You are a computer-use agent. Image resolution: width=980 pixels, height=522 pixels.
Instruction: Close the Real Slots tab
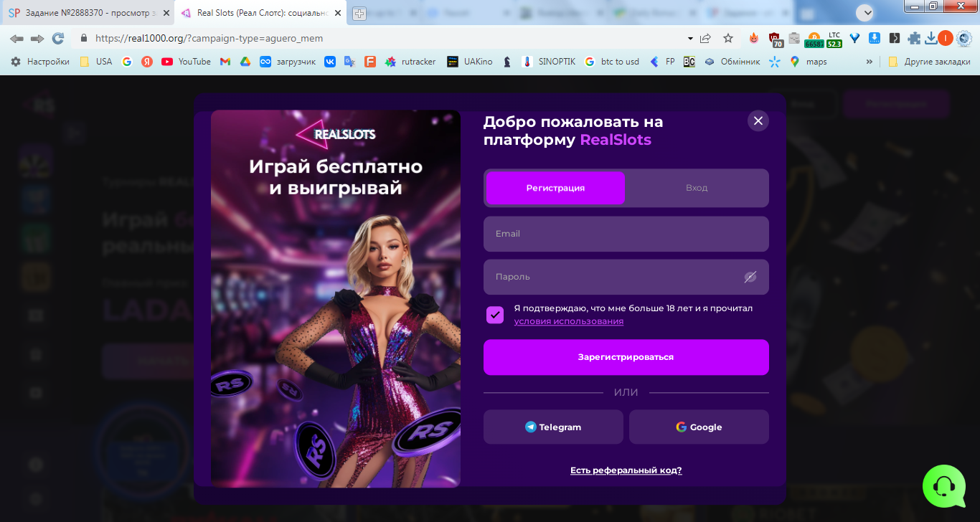pyautogui.click(x=338, y=13)
